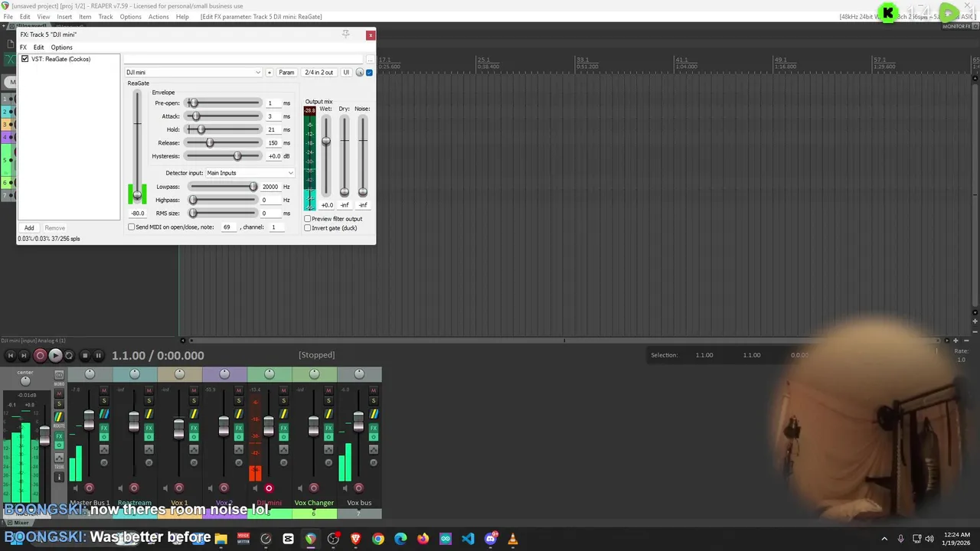
Task: Click the Lowpass slider handle
Action: coord(253,187)
